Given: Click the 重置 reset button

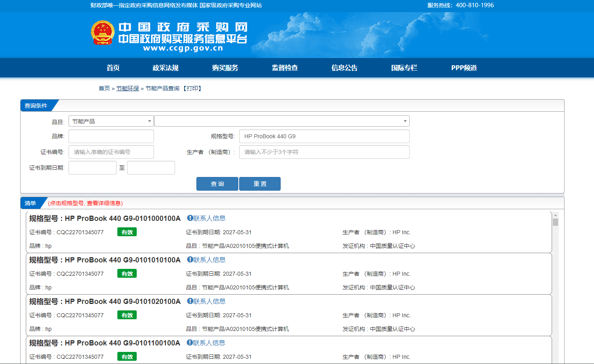Looking at the screenshot, I should pyautogui.click(x=260, y=184).
